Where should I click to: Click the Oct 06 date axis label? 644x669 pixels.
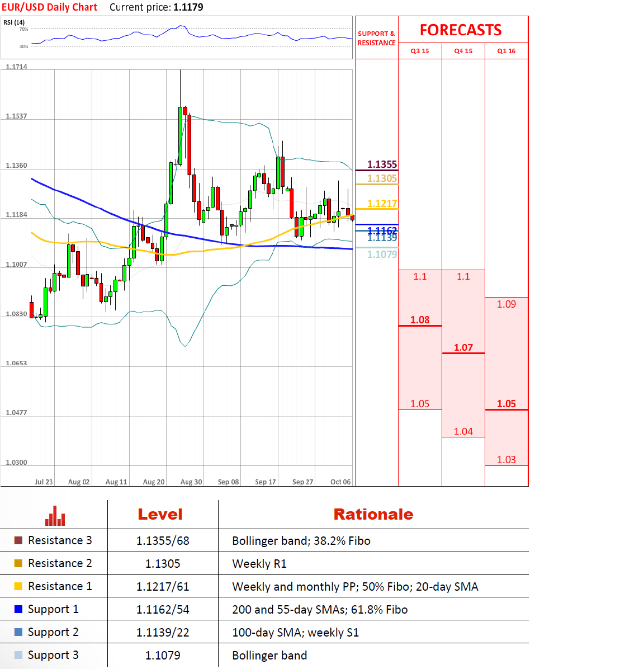pos(340,482)
